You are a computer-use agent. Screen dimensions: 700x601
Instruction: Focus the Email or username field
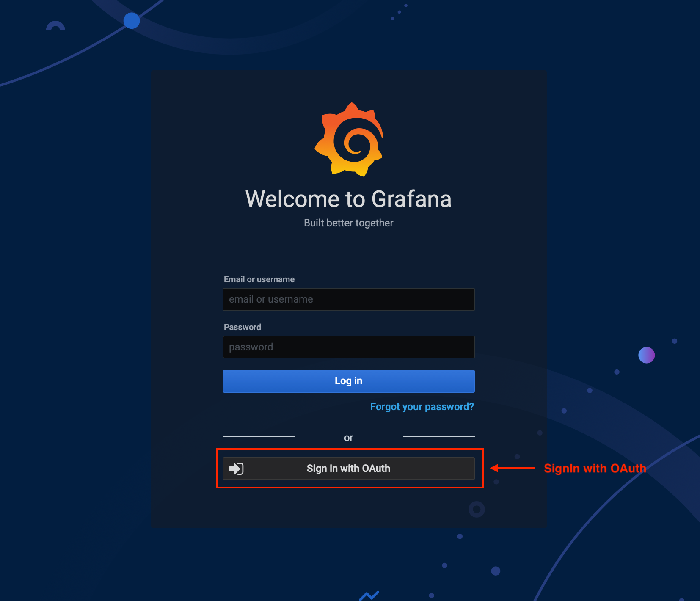click(349, 299)
